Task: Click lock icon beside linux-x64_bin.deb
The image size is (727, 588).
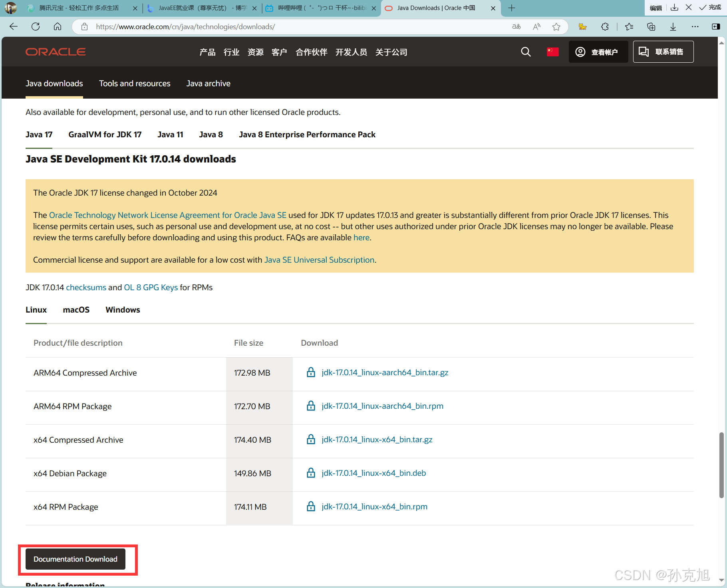Action: click(311, 473)
